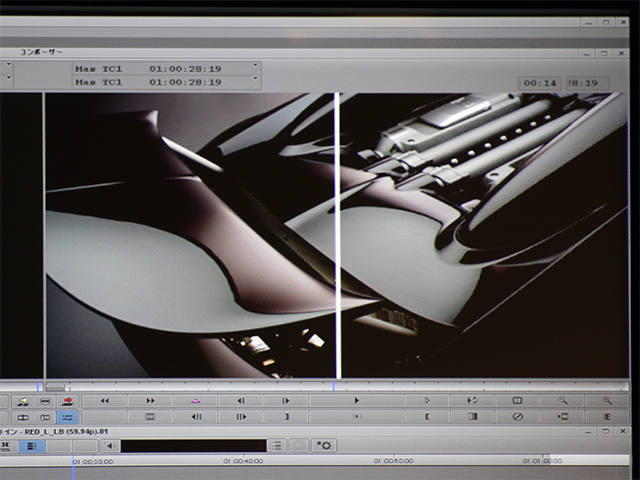Image resolution: width=640 pixels, height=480 pixels.
Task: Click the clear marks circle-slash button
Action: click(x=518, y=417)
